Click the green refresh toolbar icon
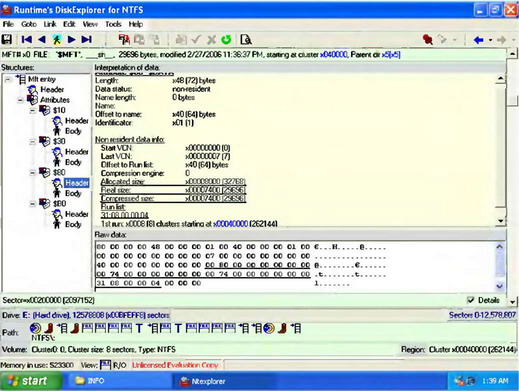 click(x=226, y=40)
